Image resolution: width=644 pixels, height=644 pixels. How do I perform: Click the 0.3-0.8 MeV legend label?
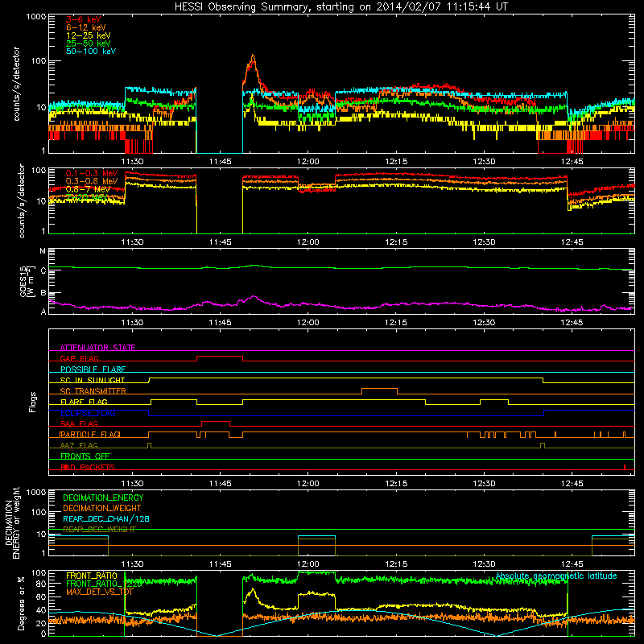(92, 181)
